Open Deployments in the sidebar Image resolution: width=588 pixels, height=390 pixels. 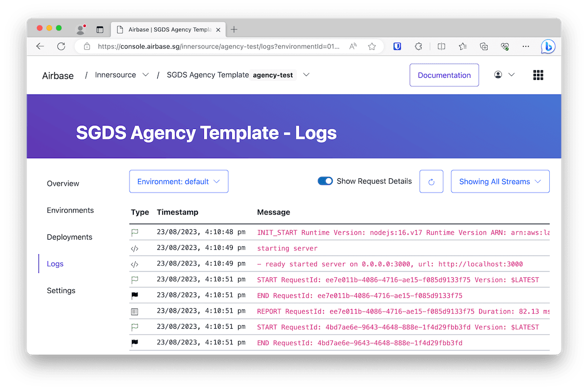[70, 237]
